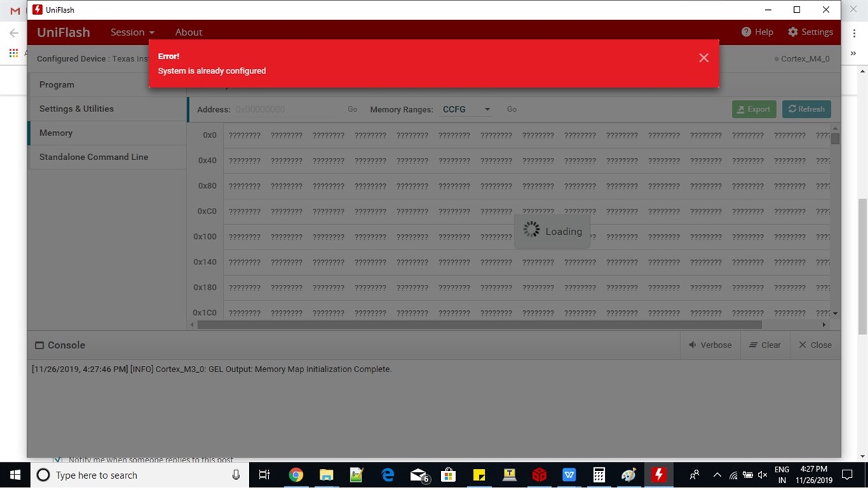The image size is (868, 490).
Task: Dismiss the red error banner with X
Action: [x=704, y=58]
